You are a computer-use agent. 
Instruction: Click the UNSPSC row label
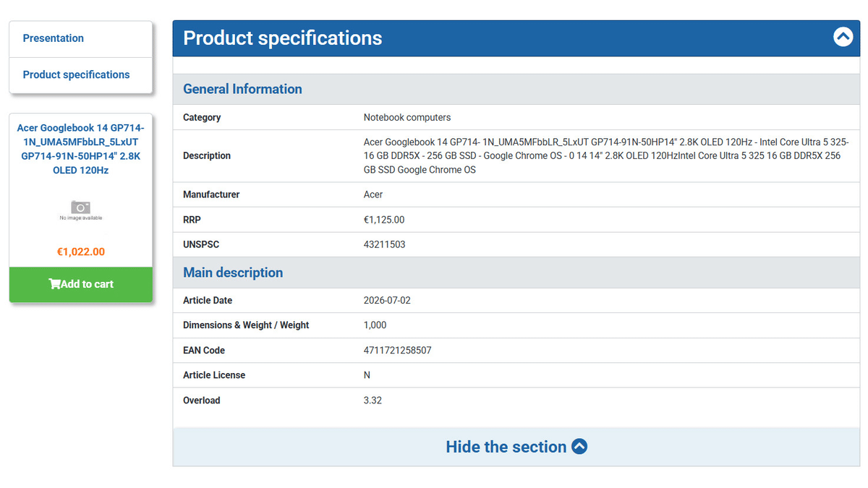point(201,244)
